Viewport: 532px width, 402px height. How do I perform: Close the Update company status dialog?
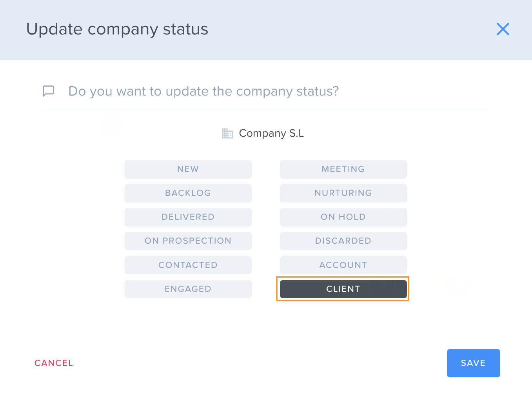pos(503,29)
